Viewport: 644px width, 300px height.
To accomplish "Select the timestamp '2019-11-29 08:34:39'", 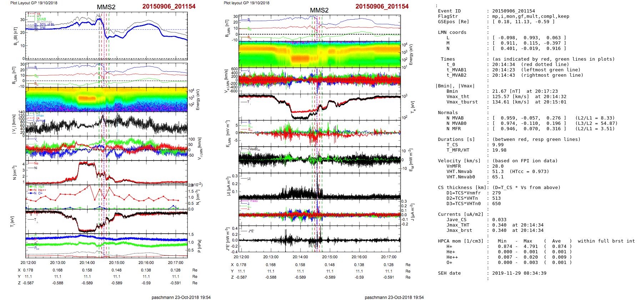I will [519, 273].
